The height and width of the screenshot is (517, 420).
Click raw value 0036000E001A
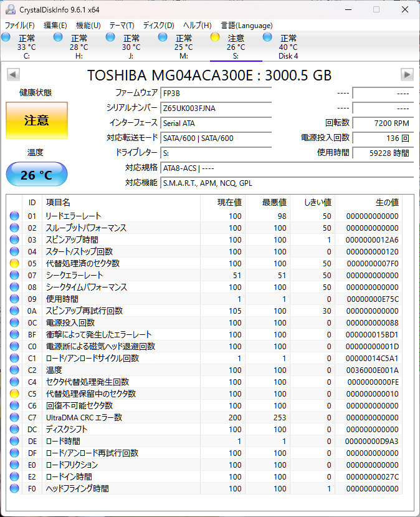point(373,370)
